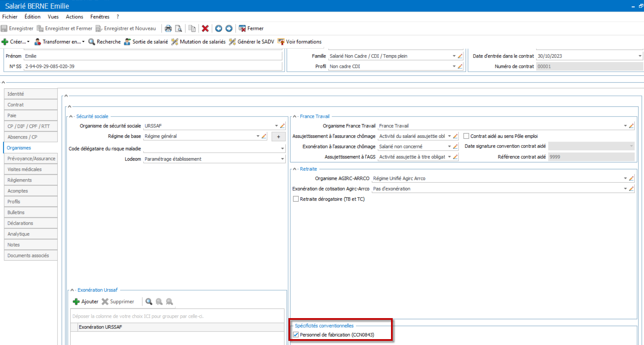
Task: Click Générer le SADV icon
Action: click(232, 42)
